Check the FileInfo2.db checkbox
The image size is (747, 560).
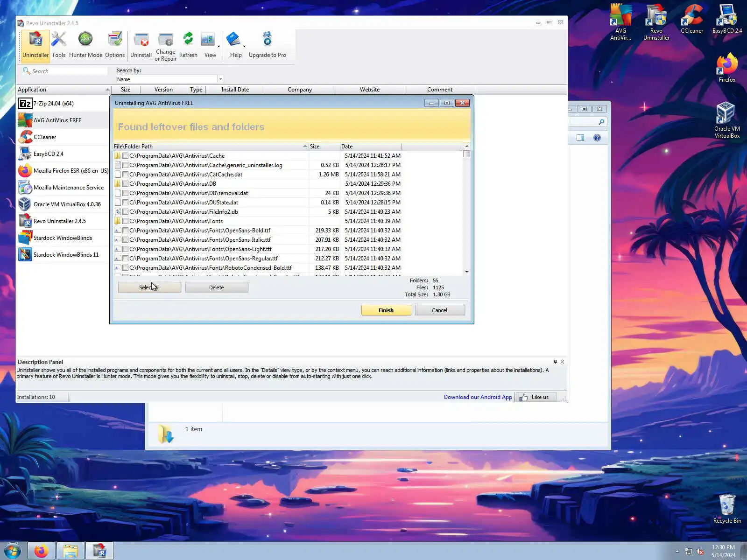(x=125, y=212)
